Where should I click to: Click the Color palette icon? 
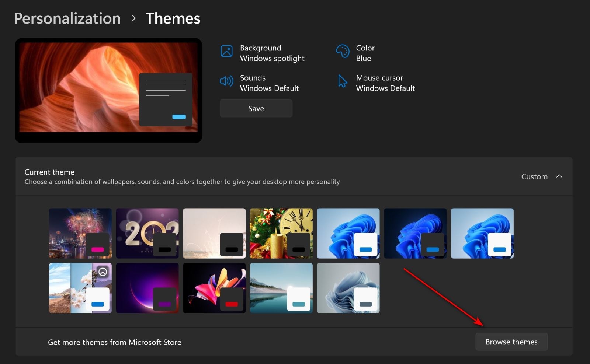[x=343, y=52]
